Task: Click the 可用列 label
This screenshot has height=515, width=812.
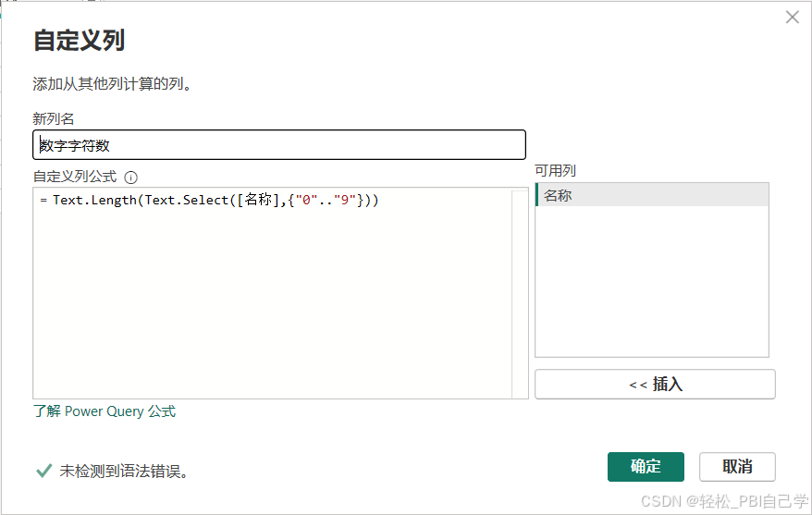Action: (x=555, y=170)
